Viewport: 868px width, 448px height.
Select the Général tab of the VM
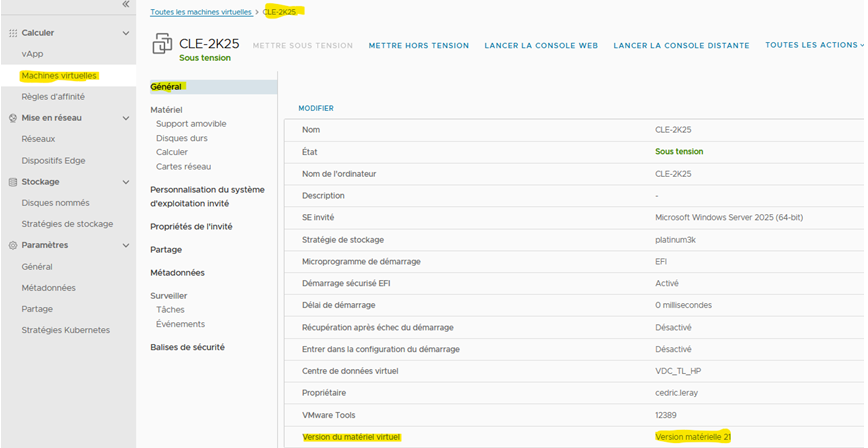pos(213,87)
